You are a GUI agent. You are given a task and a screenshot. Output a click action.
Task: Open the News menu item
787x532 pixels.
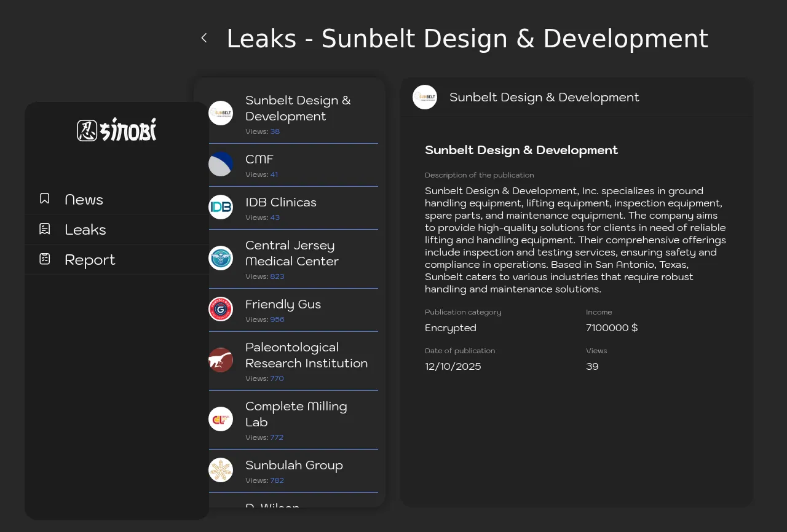[x=84, y=200]
